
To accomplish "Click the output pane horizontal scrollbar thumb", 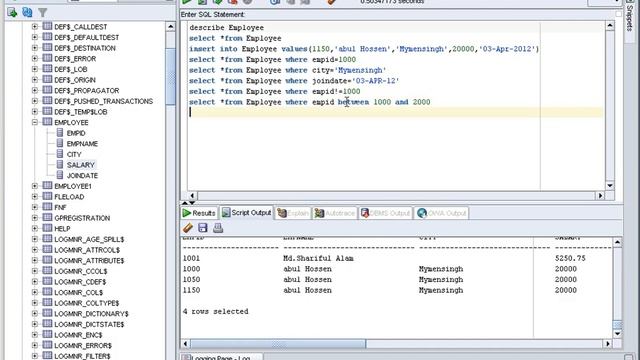I will pyautogui.click(x=278, y=344).
